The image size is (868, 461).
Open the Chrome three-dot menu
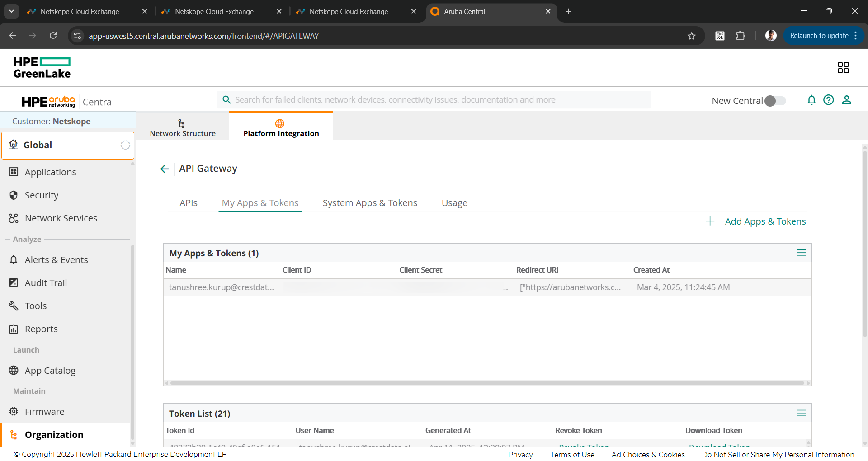[856, 36]
